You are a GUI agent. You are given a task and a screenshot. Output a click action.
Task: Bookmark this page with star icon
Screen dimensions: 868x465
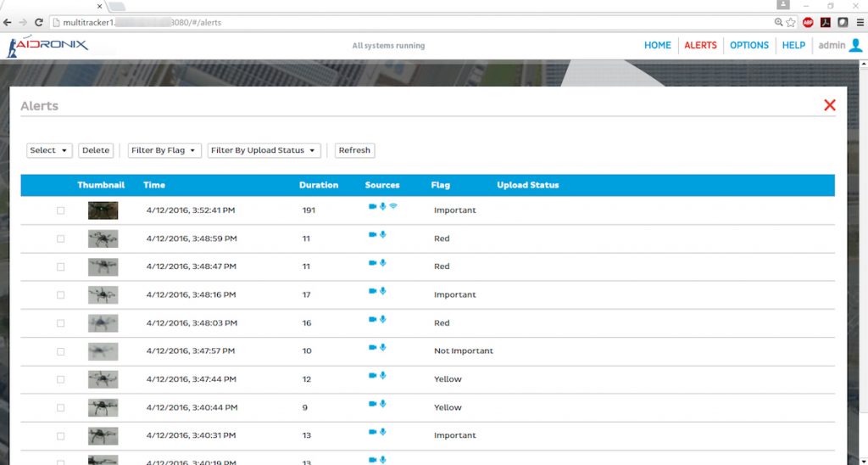coord(791,22)
